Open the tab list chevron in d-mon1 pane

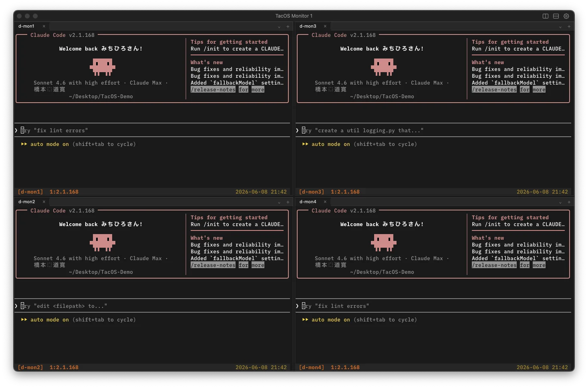tap(279, 27)
